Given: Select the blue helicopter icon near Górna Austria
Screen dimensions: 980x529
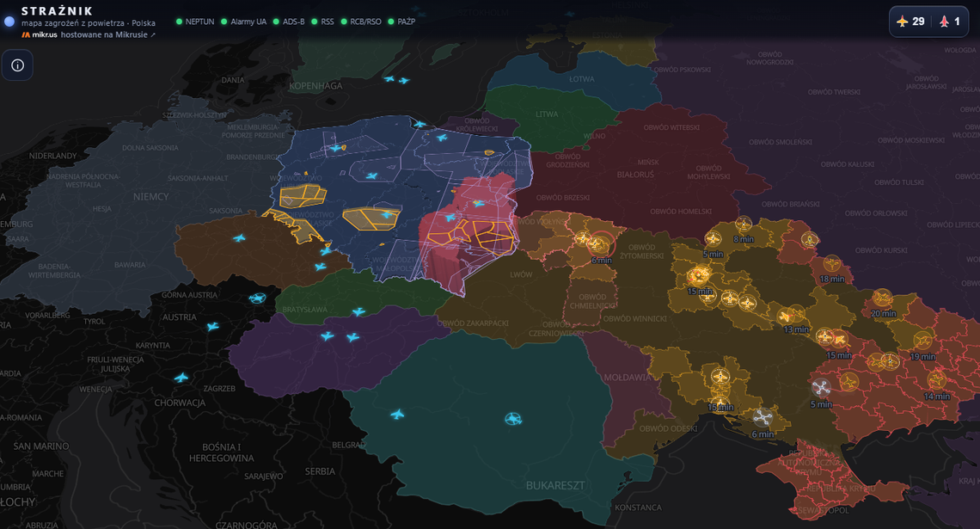Looking at the screenshot, I should tap(258, 298).
